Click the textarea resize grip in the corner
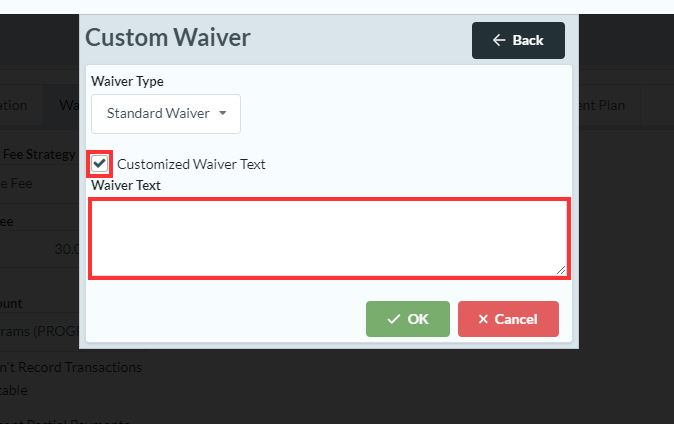The width and height of the screenshot is (674, 424). 562,270
